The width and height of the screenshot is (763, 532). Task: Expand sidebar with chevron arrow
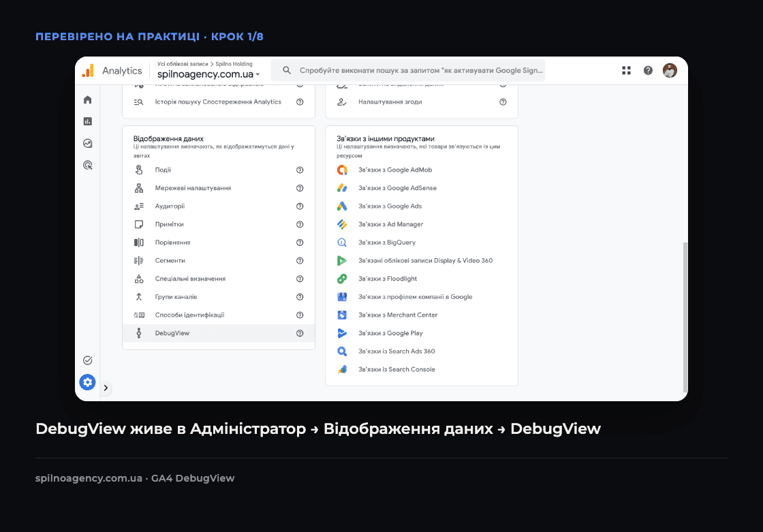point(106,388)
